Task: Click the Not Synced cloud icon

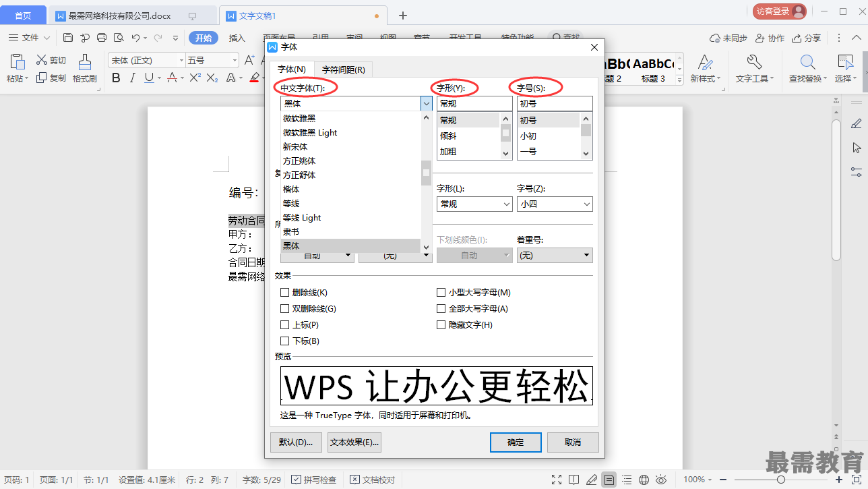Action: pyautogui.click(x=715, y=38)
